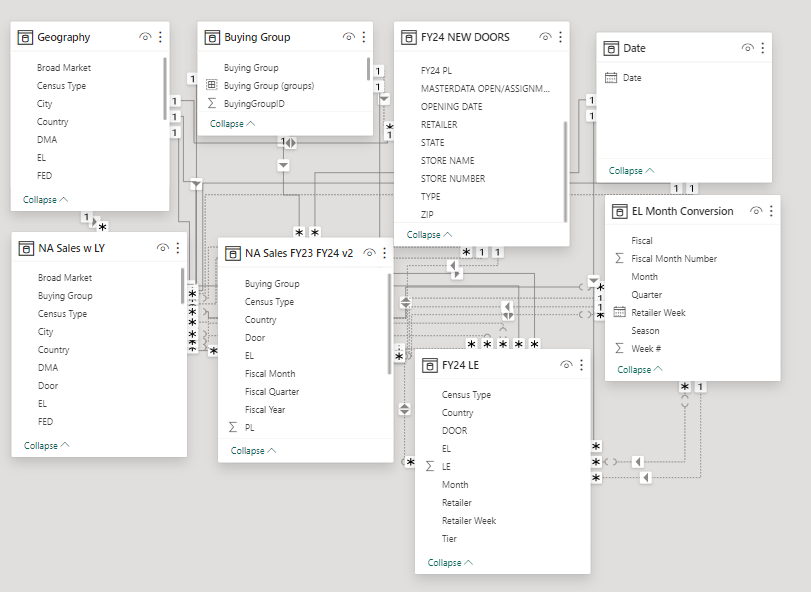
Task: Open more options for EL Month Conversion
Action: pyautogui.click(x=771, y=211)
